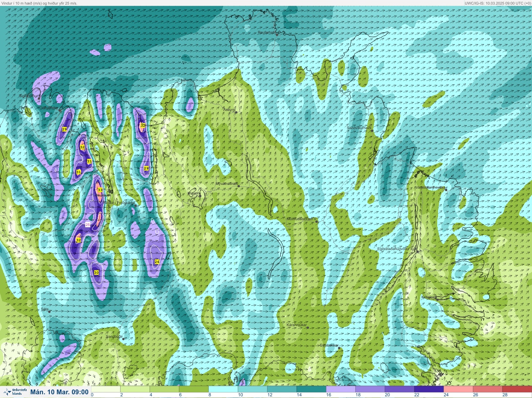
Task: Select the 4–6 m/s legend swatch
Action: [165, 389]
